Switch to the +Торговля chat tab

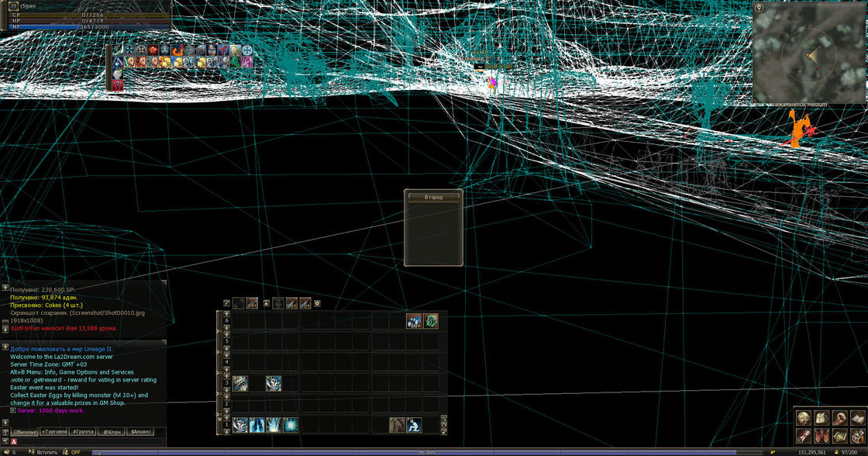[53, 431]
